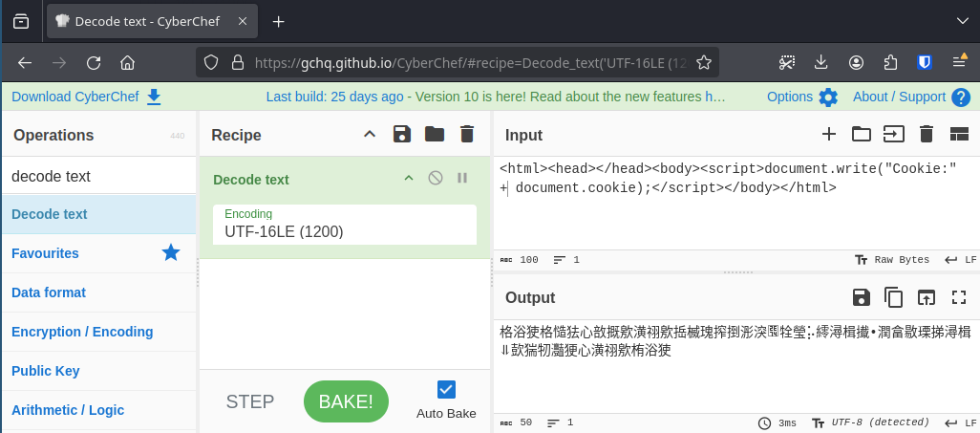Viewport: 980px width, 433px height.
Task: Expand the Encryption / Encoding category
Action: tap(98, 332)
